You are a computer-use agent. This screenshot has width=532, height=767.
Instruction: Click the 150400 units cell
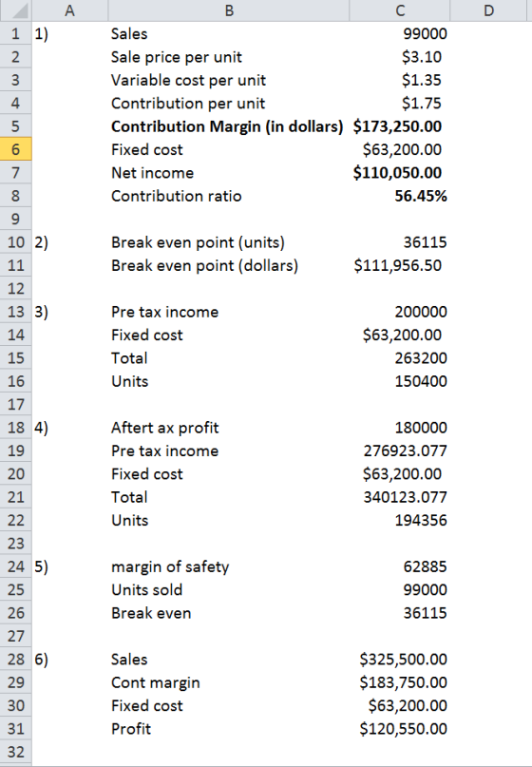400,381
